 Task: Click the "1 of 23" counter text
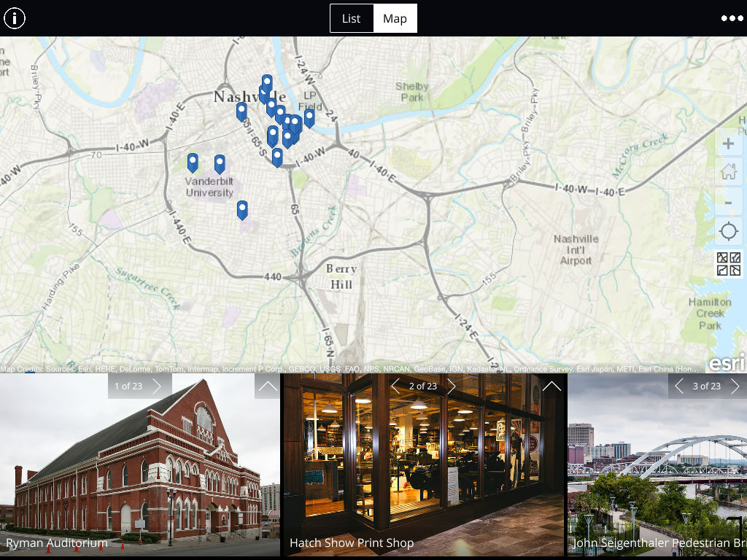pyautogui.click(x=128, y=386)
